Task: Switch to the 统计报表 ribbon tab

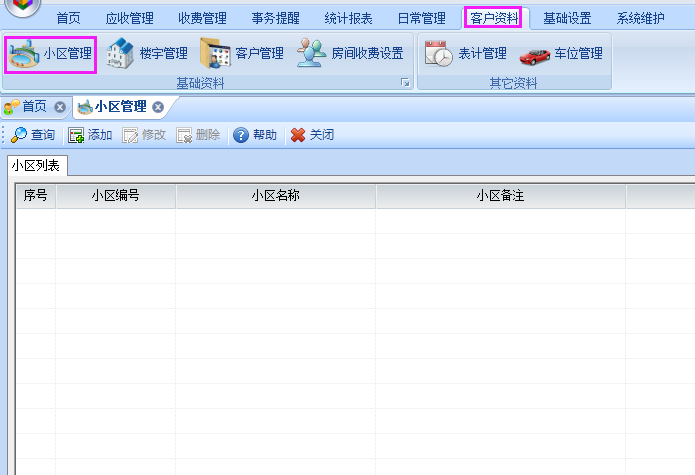Action: [348, 18]
